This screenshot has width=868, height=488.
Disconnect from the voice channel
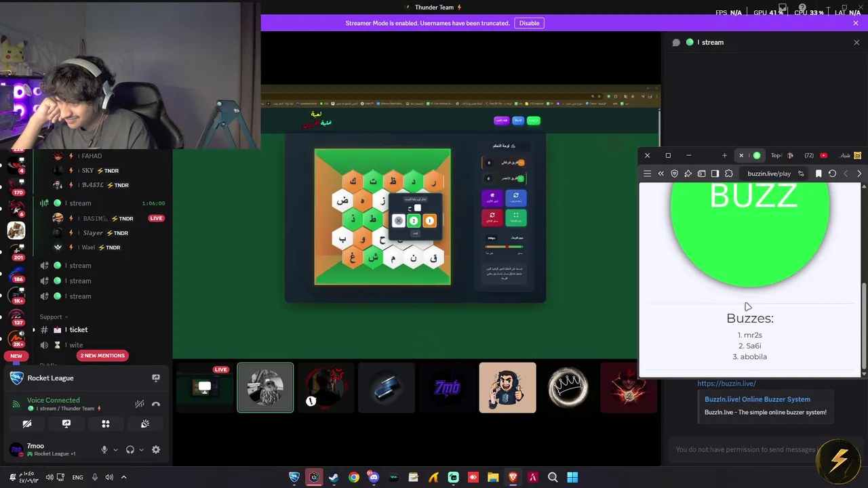[x=156, y=404]
